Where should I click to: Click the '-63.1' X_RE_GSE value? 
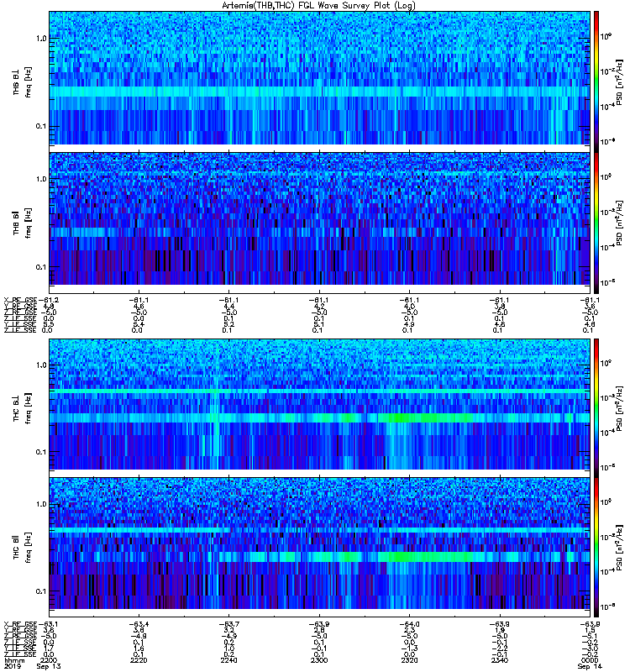point(49,623)
